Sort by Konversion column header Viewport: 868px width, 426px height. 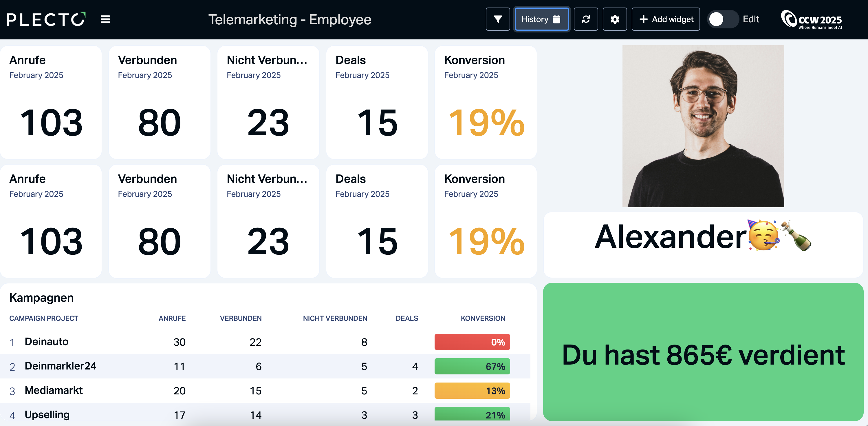[483, 318]
